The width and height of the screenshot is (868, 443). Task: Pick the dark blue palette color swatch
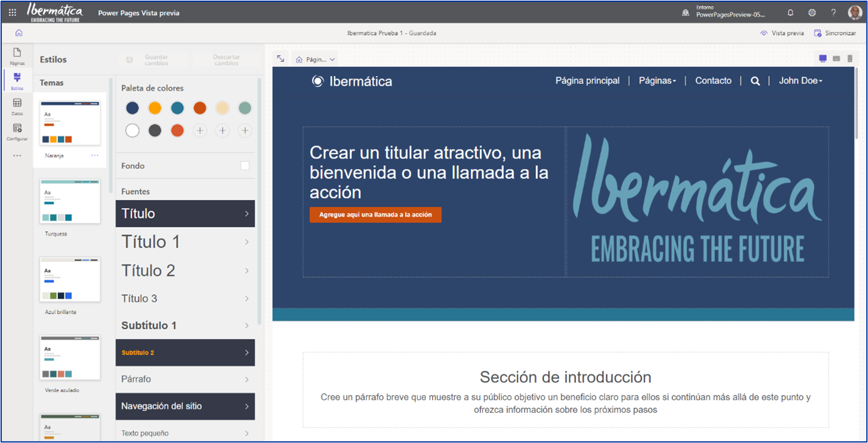point(132,107)
